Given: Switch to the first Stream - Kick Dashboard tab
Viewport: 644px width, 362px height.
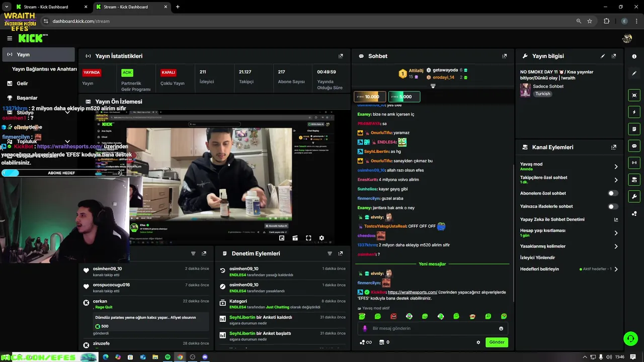Looking at the screenshot, I should [x=50, y=7].
